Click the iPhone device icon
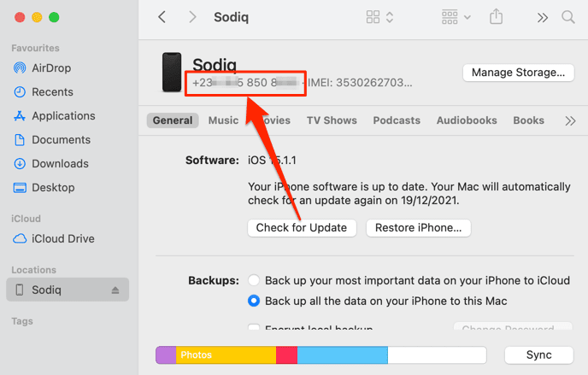 [172, 73]
